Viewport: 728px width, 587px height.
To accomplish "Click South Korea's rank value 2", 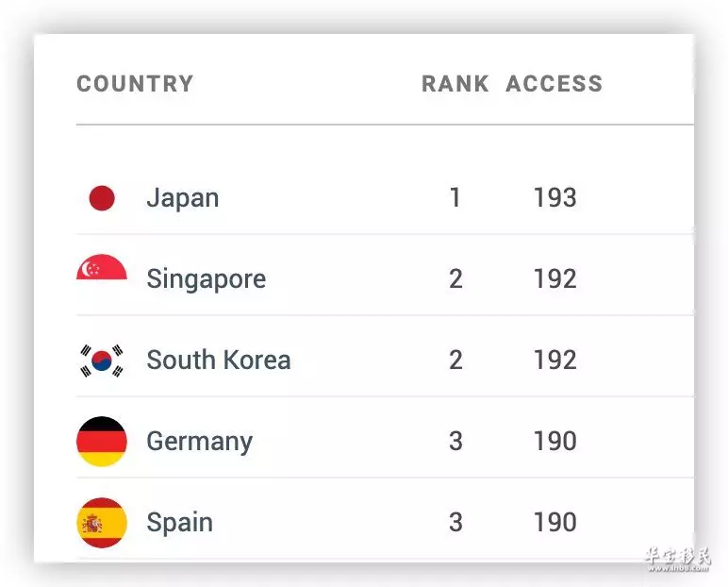I will [455, 360].
